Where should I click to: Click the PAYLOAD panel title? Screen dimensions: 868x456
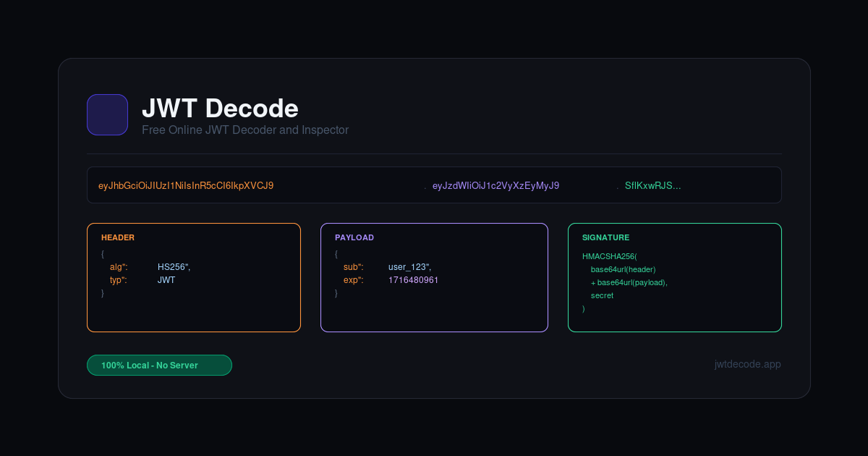[x=354, y=237]
